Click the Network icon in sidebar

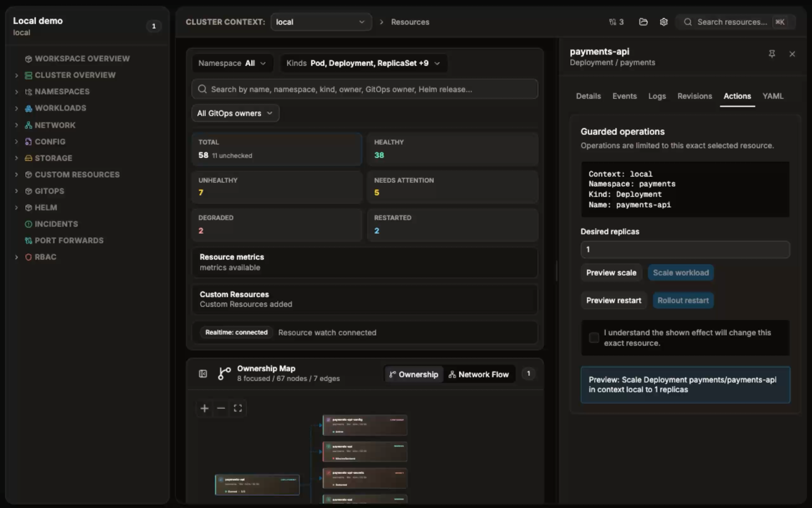[29, 125]
